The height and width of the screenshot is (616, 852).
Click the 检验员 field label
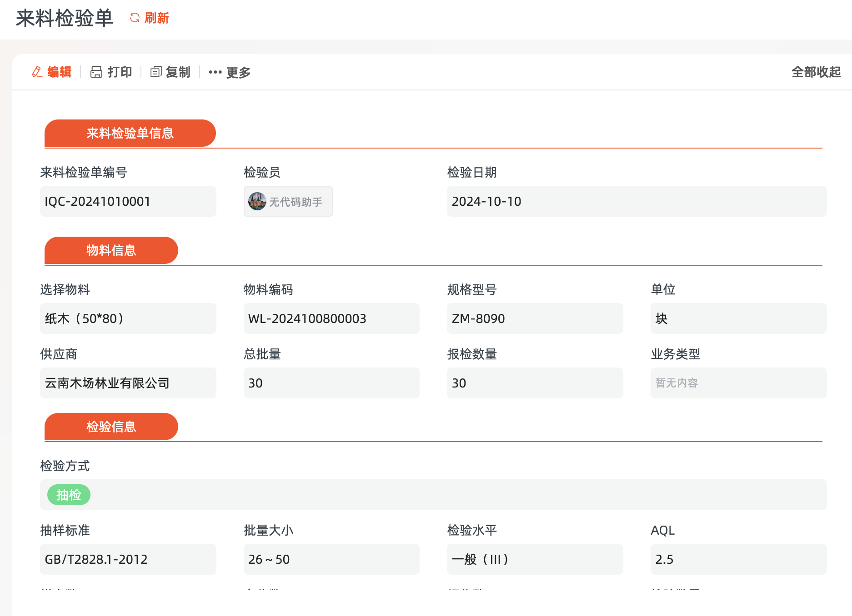pyautogui.click(x=262, y=172)
